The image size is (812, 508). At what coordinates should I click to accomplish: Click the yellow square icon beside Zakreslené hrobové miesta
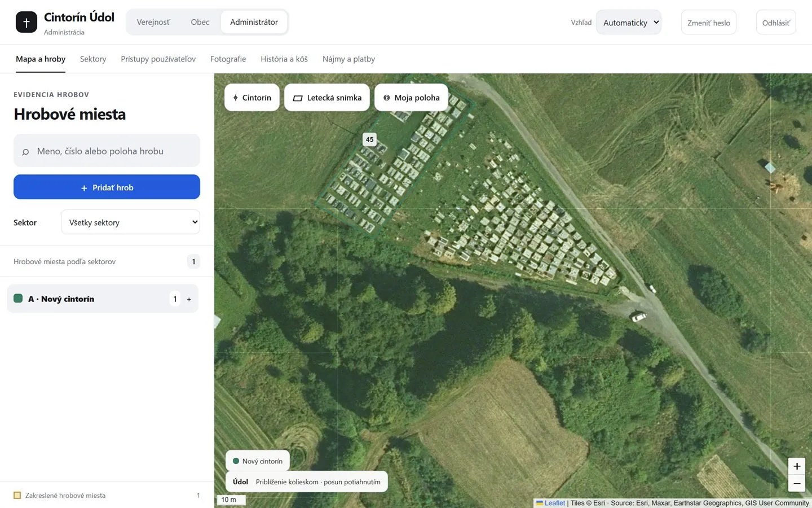(x=17, y=496)
